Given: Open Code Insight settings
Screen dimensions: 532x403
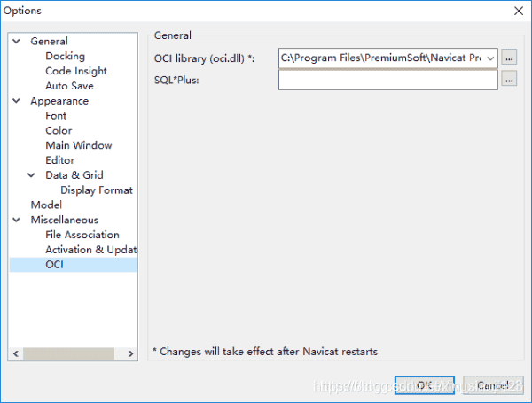Looking at the screenshot, I should tap(76, 71).
